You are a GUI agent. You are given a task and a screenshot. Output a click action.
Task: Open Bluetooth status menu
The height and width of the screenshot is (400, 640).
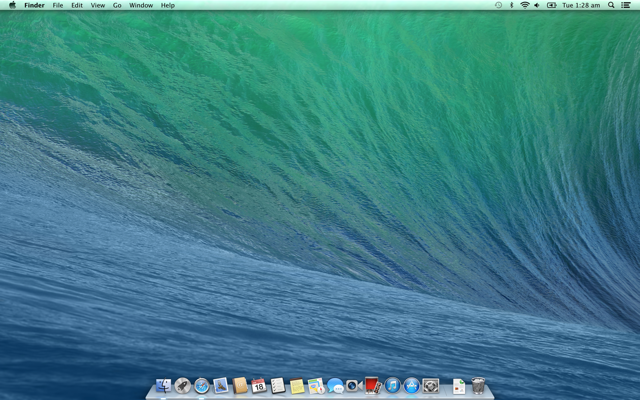tap(511, 5)
